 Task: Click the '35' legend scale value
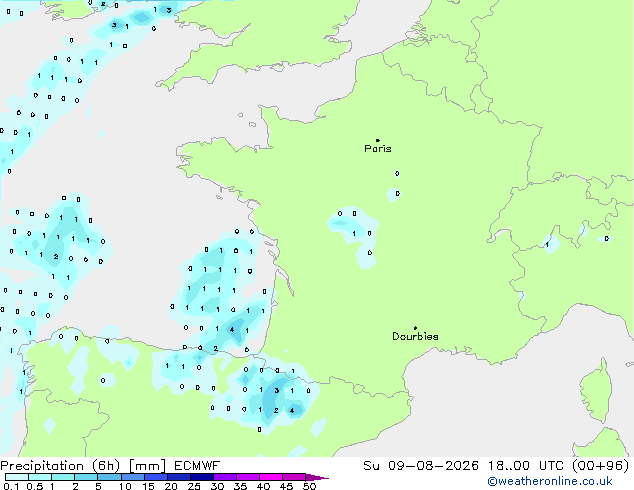[x=240, y=486]
